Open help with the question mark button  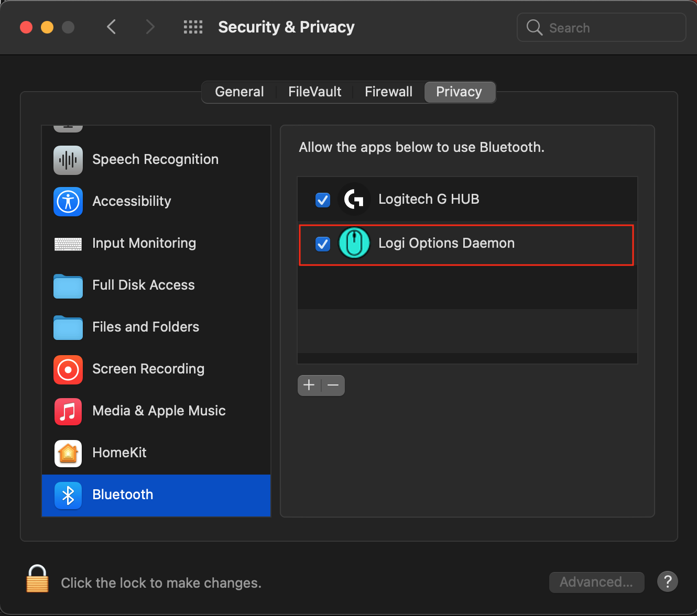[x=668, y=581]
